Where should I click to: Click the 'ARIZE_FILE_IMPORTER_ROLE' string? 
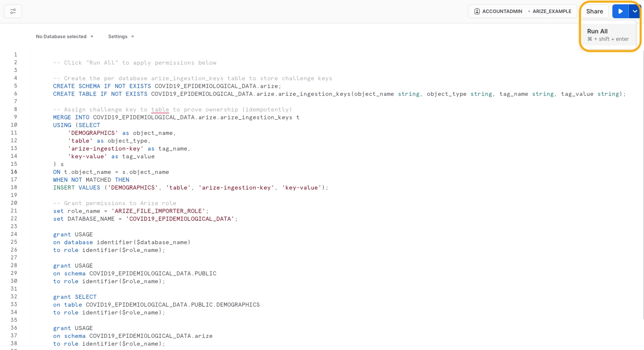click(x=159, y=211)
